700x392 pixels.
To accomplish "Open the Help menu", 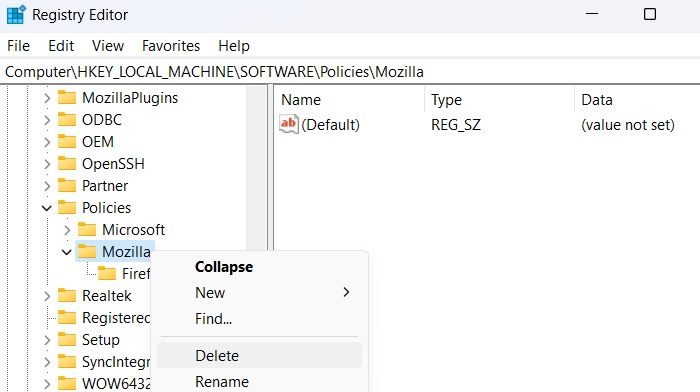I will coord(234,46).
